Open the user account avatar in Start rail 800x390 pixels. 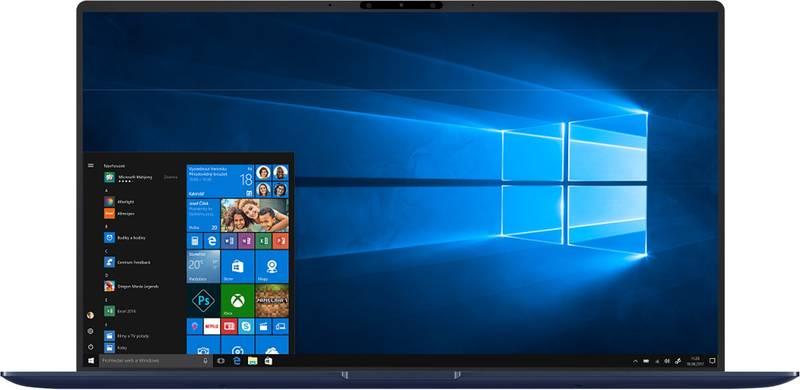tap(90, 315)
